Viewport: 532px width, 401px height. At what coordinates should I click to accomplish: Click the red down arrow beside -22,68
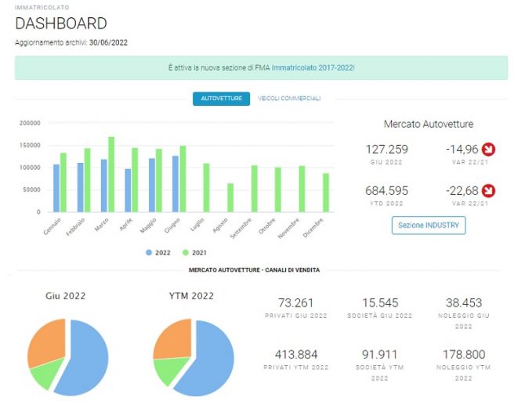[x=489, y=190]
